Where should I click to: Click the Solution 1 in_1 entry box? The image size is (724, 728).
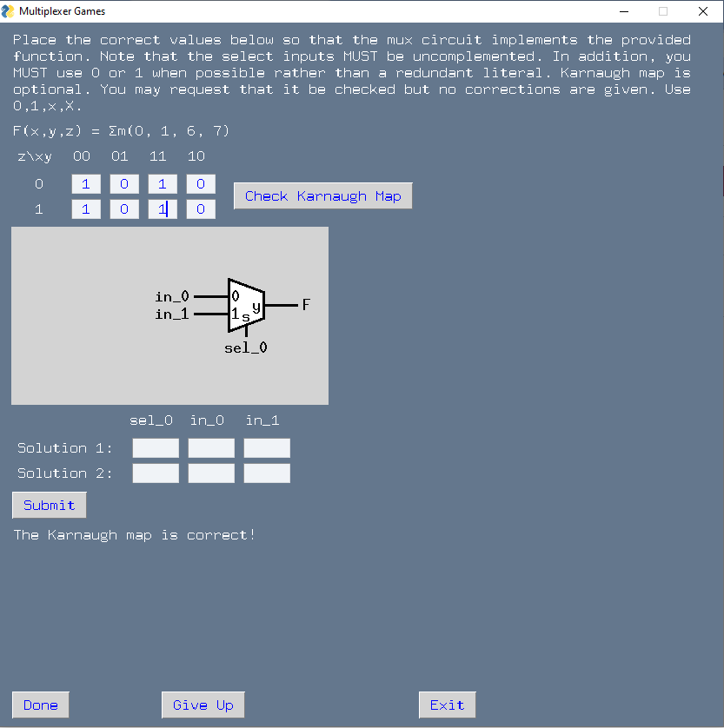coord(266,447)
